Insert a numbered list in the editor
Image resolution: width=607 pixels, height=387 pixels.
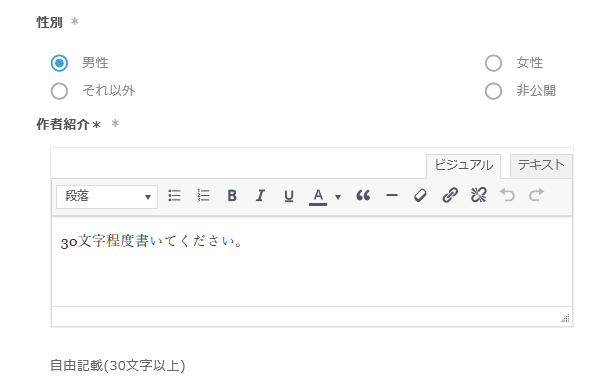coord(203,196)
